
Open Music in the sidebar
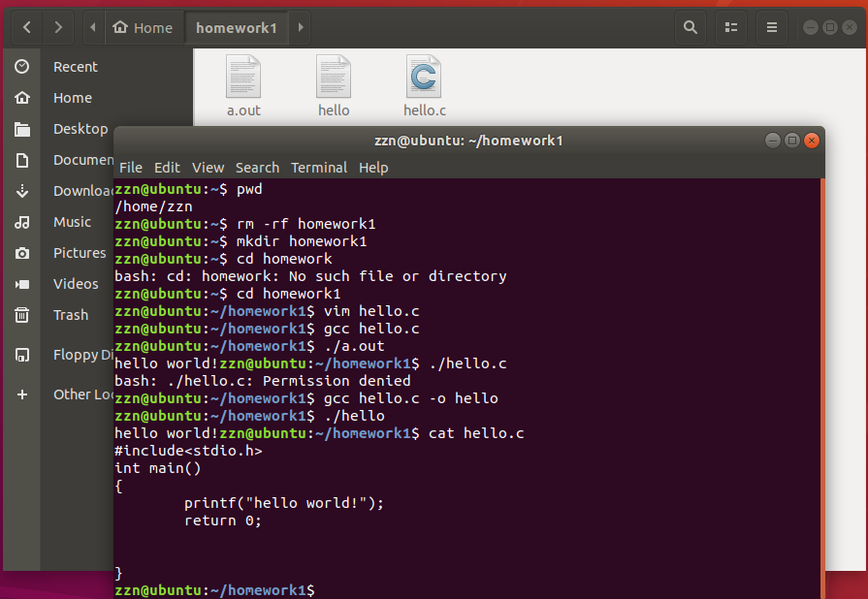(73, 222)
